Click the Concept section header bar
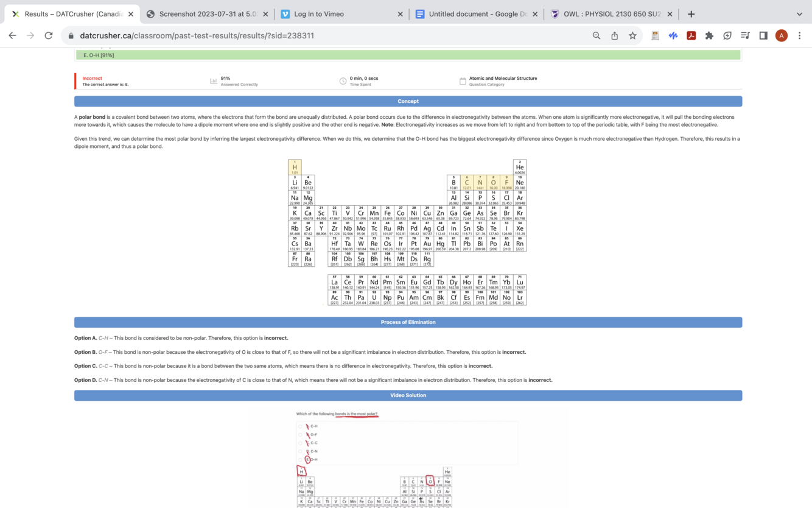 (x=408, y=101)
